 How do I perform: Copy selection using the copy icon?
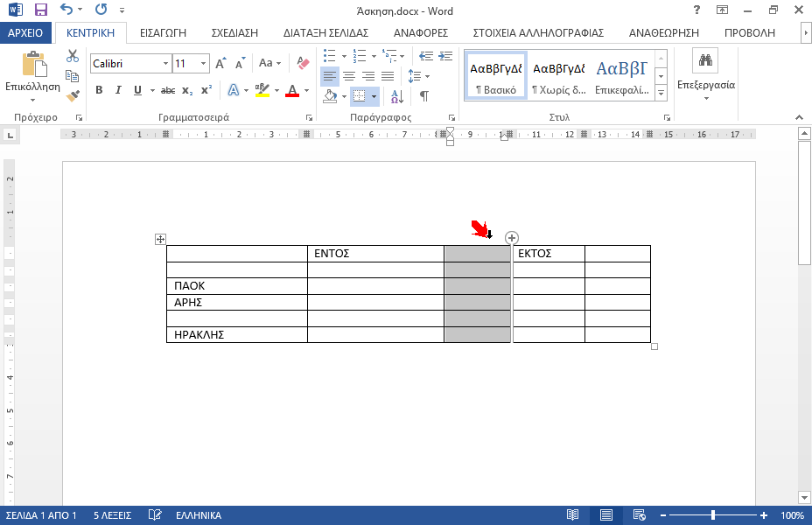(x=73, y=76)
